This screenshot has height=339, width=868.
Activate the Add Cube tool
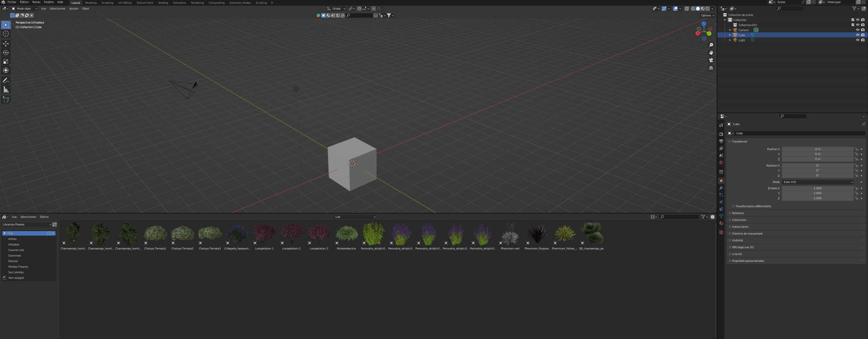(6, 100)
